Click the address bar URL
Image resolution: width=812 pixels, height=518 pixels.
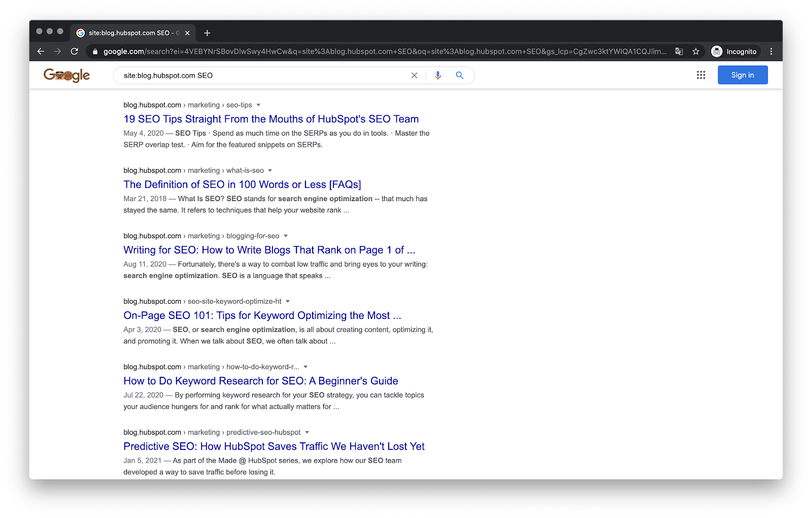point(385,51)
